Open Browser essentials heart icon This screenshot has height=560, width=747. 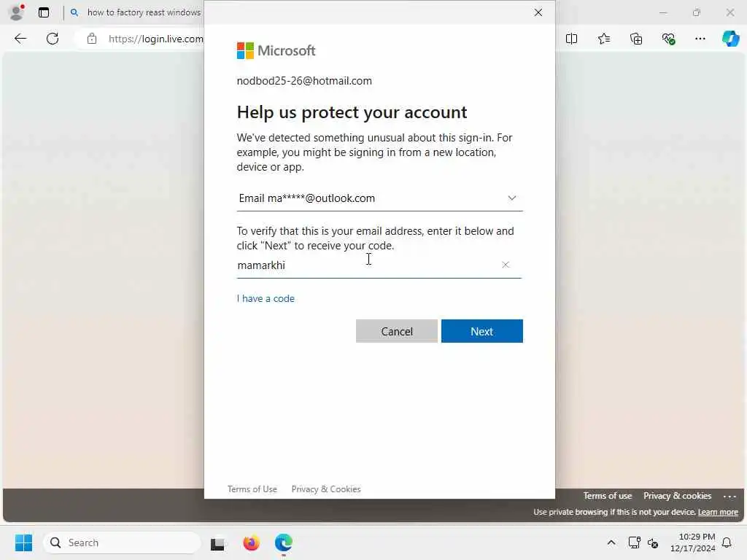pos(668,39)
